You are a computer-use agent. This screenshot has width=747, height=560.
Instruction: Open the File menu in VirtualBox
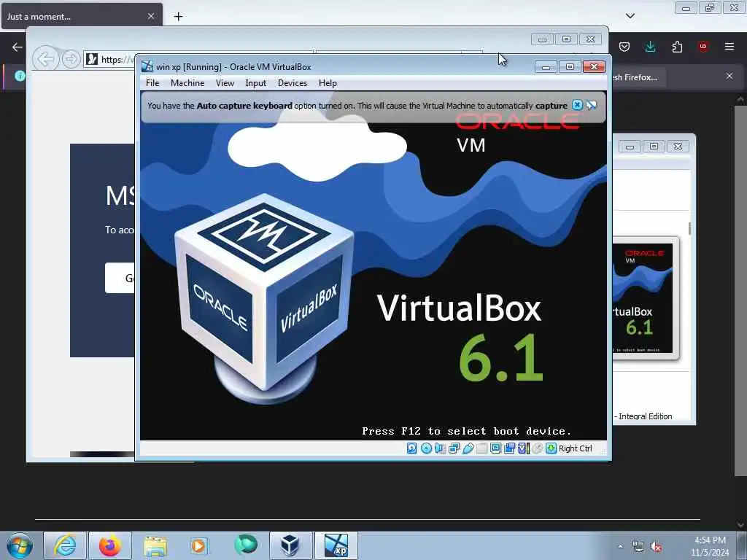pos(152,83)
